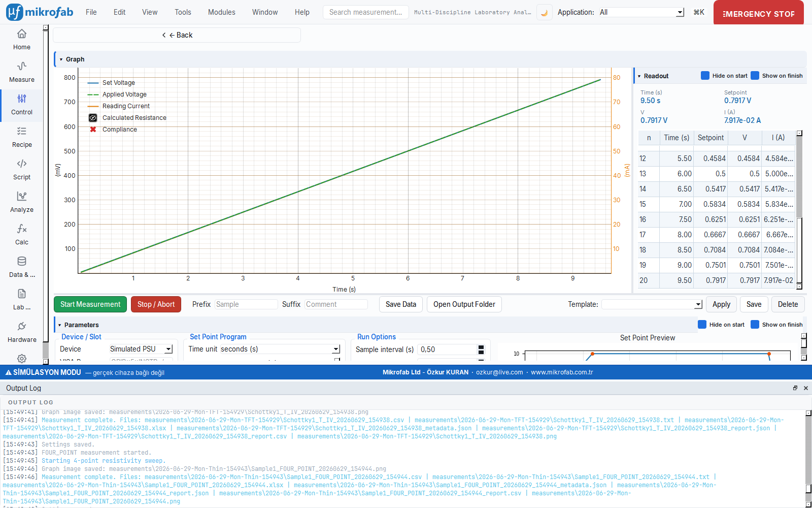The height and width of the screenshot is (508, 812).
Task: Toggle Parameters Hide on start checkbox
Action: pos(702,325)
